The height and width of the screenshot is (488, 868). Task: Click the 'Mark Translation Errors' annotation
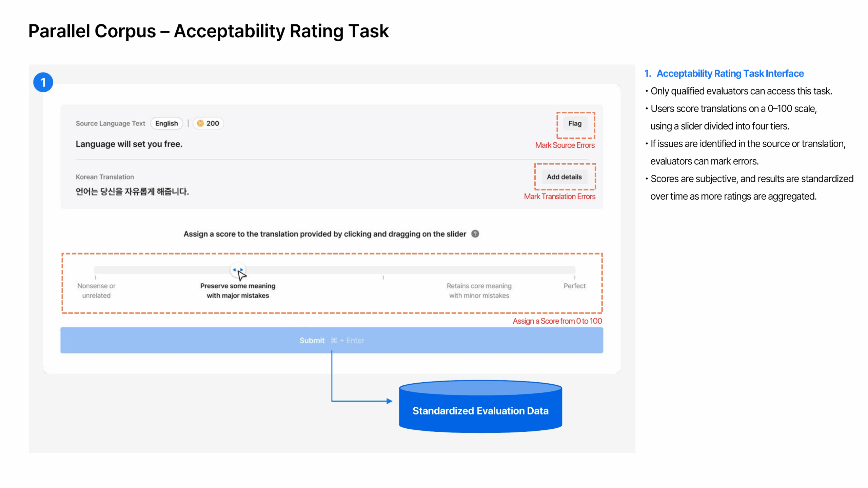(x=559, y=197)
